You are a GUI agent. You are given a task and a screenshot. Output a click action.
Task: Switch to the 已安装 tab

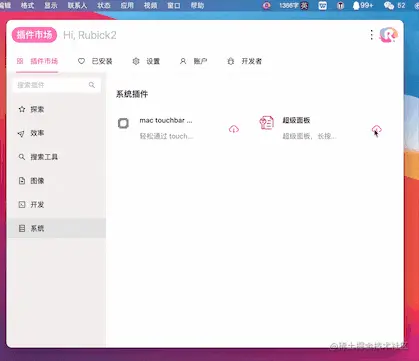(x=95, y=61)
